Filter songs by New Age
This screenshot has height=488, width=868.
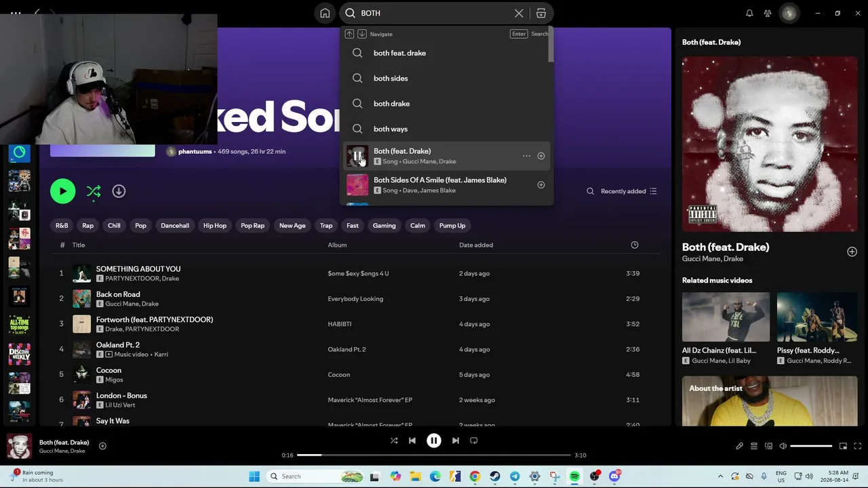click(x=292, y=226)
